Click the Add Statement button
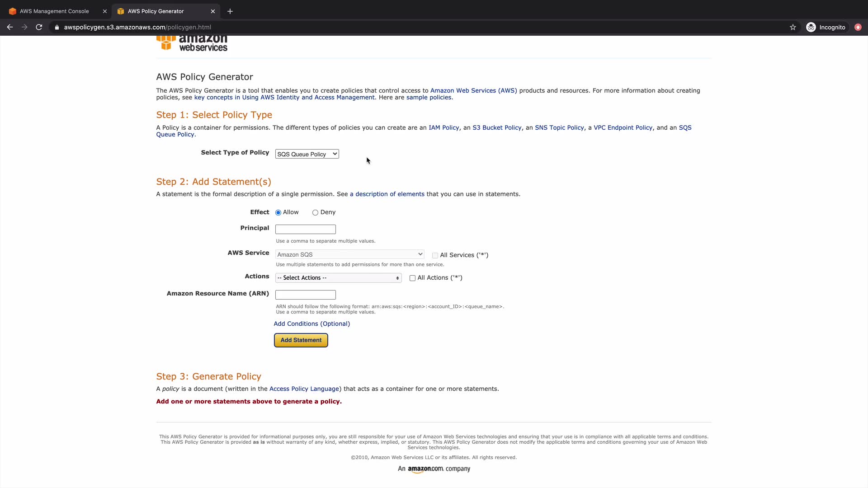Viewport: 868px width, 488px height. [301, 340]
